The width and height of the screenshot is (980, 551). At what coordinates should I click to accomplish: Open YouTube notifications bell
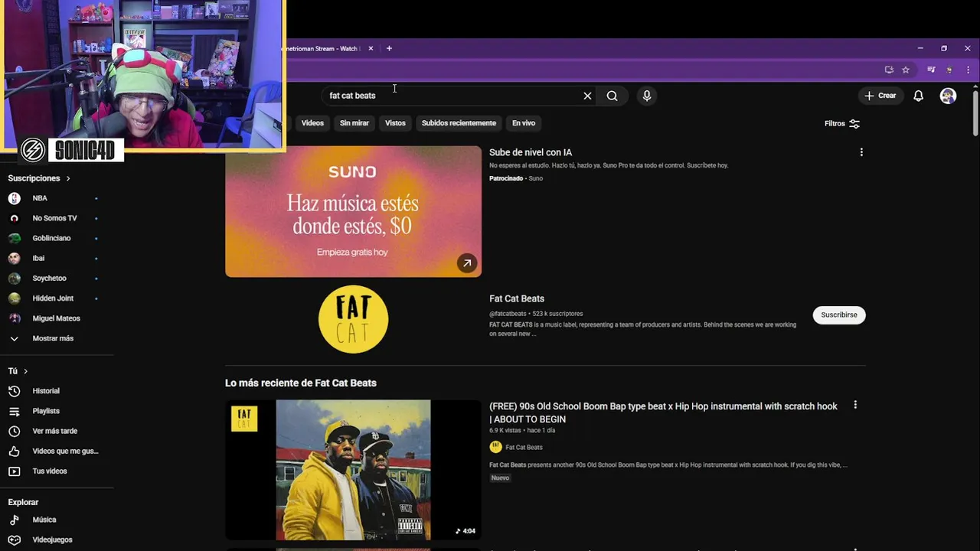(x=918, y=96)
